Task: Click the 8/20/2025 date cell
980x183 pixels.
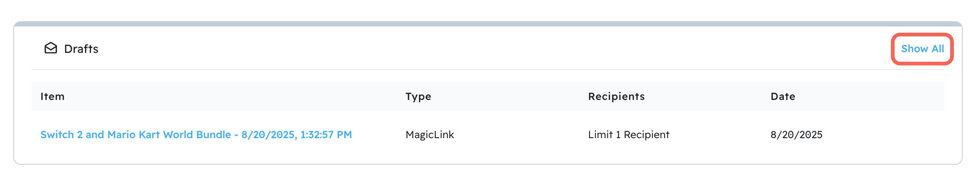Action: pyautogui.click(x=796, y=135)
